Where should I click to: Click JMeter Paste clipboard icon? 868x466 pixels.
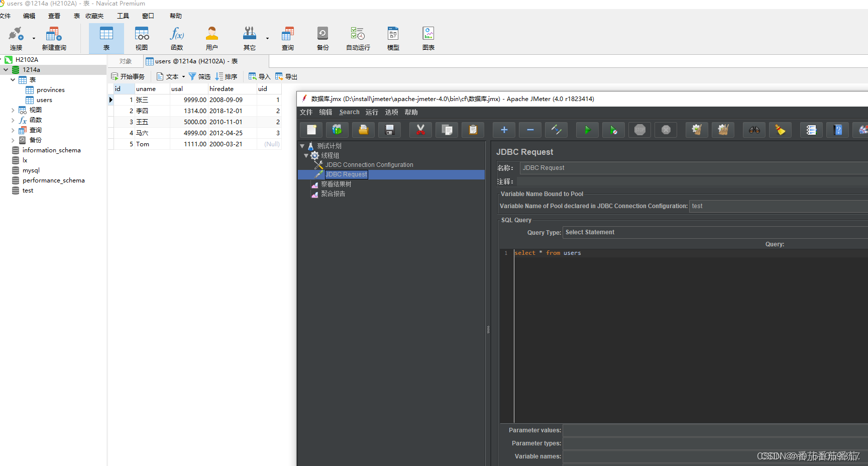pos(473,130)
